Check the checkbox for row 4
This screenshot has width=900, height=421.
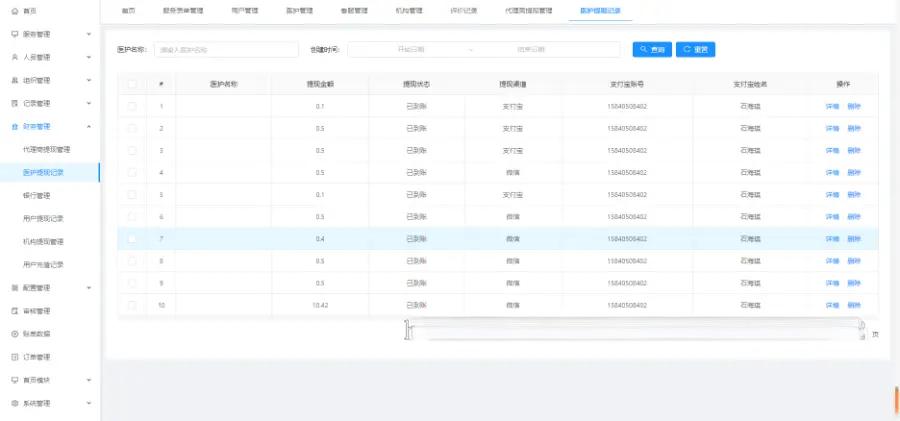tap(132, 172)
